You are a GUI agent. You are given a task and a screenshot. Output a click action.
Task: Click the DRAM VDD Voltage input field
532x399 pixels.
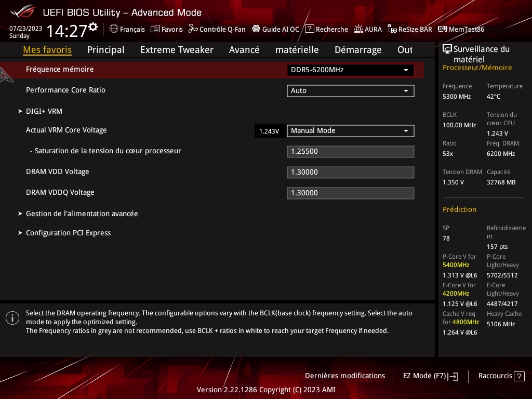[x=350, y=172]
